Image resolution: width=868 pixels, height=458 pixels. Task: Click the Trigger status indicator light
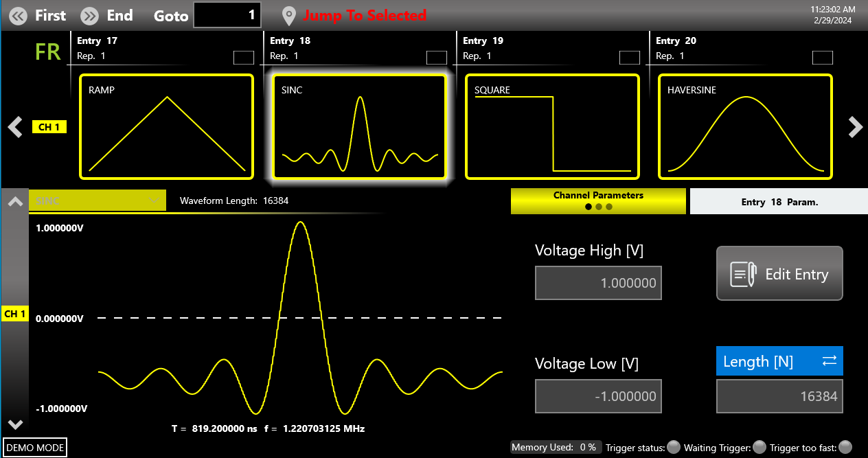pyautogui.click(x=674, y=447)
